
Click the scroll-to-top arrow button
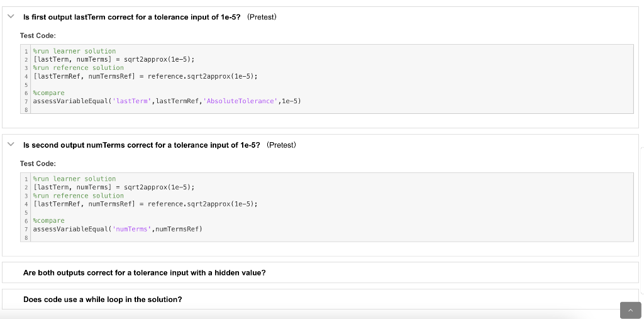pyautogui.click(x=630, y=310)
